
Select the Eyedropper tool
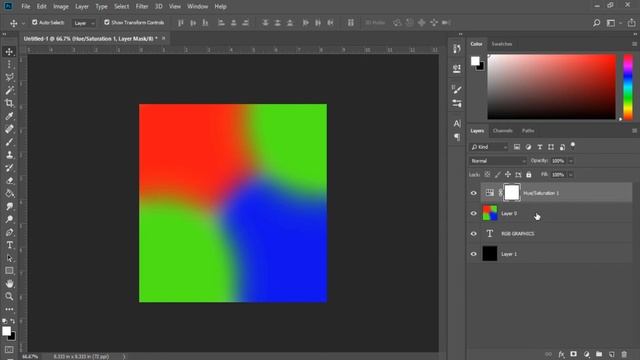pyautogui.click(x=9, y=116)
